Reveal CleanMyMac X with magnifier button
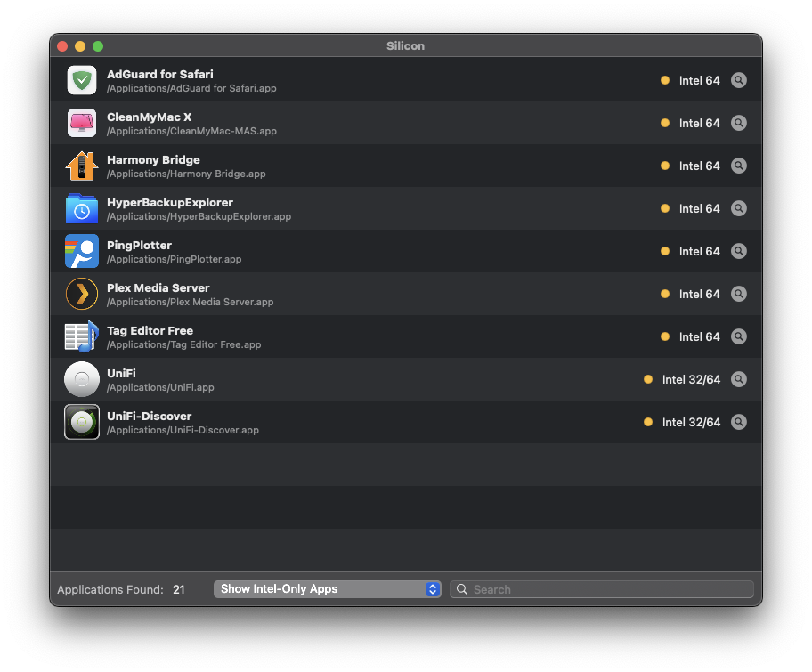The width and height of the screenshot is (812, 672). pos(738,123)
